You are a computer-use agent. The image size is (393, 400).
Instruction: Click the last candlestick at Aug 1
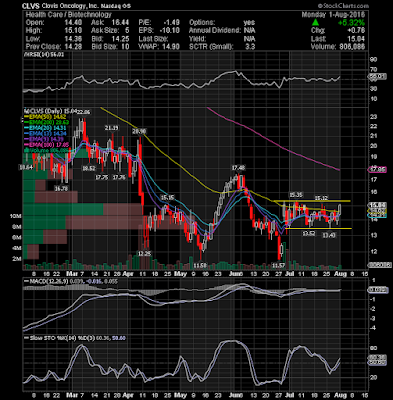pos(340,210)
